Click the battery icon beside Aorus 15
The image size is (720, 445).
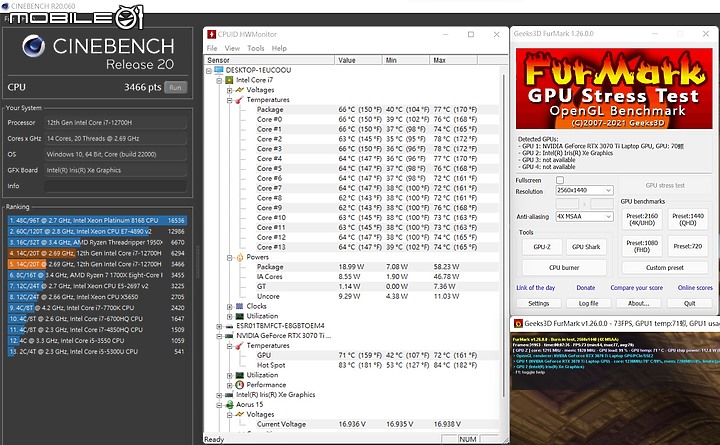(x=229, y=405)
